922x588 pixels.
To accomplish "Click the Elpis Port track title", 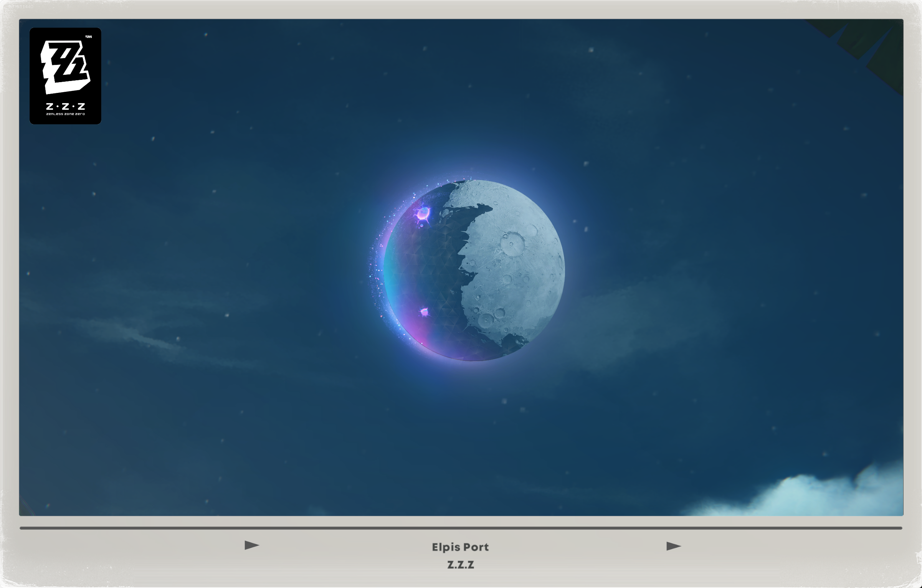I will tap(460, 547).
